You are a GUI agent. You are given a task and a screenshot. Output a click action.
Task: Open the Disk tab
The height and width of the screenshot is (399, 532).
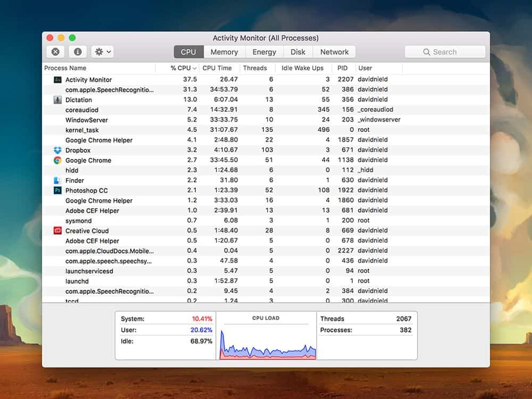(298, 52)
